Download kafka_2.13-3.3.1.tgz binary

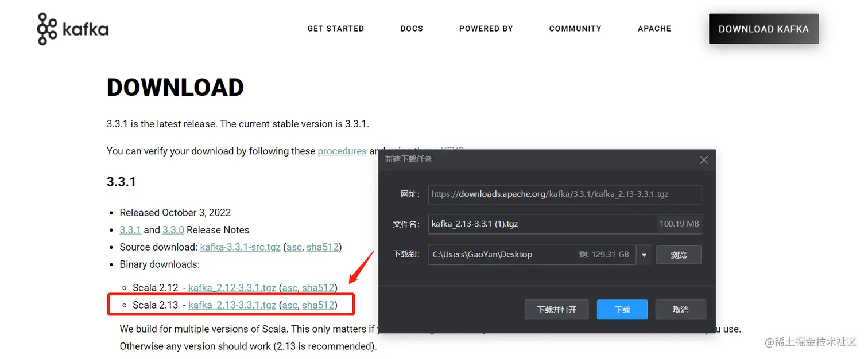pyautogui.click(x=232, y=305)
